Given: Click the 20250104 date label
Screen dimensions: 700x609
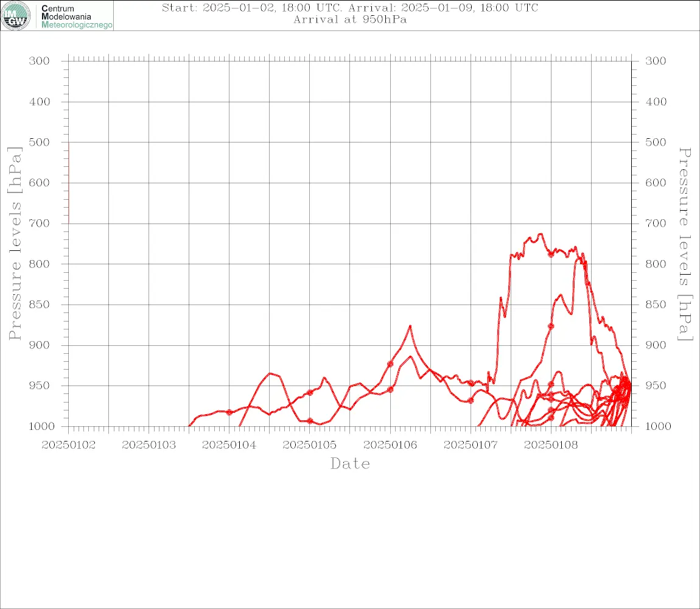Looking at the screenshot, I should (229, 445).
